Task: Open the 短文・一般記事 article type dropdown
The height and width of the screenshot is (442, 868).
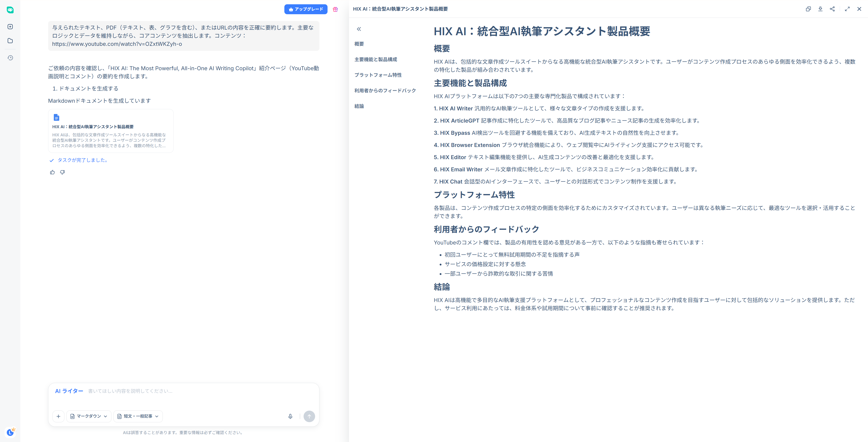Action: (x=138, y=416)
